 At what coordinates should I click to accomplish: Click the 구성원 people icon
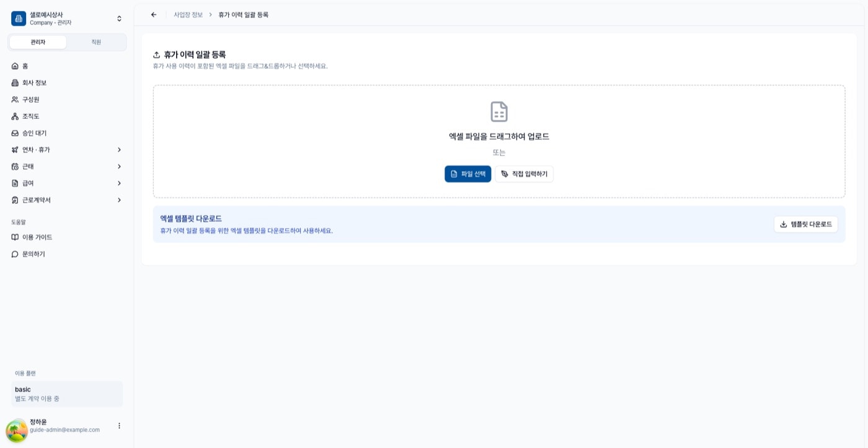pos(15,99)
